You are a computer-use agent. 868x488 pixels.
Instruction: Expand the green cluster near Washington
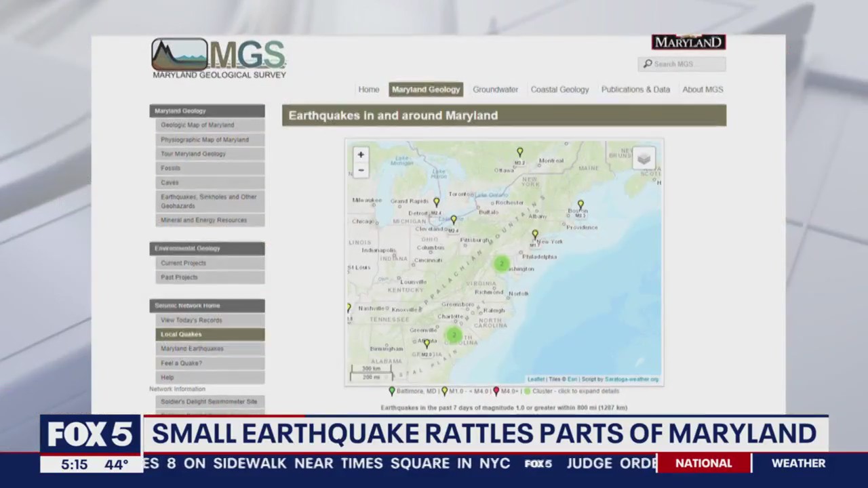(x=501, y=264)
